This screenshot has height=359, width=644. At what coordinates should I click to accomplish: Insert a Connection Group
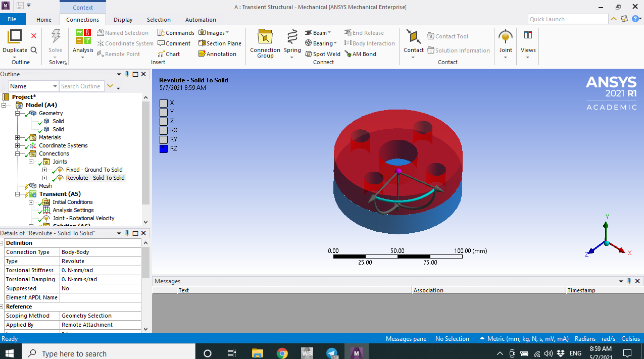(265, 43)
